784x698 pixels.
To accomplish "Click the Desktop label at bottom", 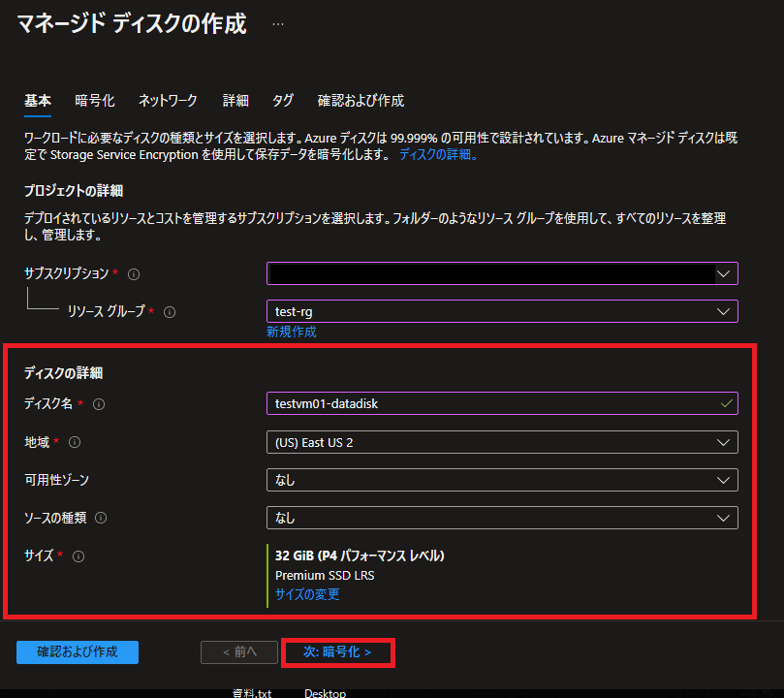I will 325,693.
